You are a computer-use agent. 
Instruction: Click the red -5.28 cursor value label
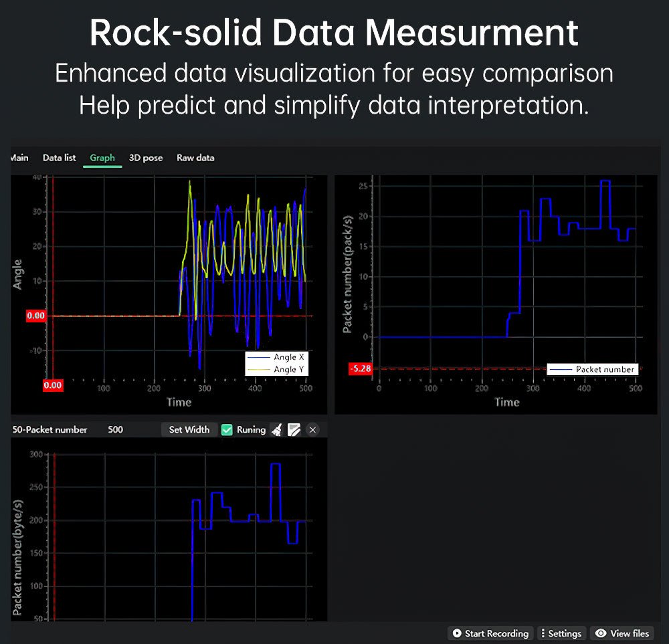pyautogui.click(x=360, y=368)
